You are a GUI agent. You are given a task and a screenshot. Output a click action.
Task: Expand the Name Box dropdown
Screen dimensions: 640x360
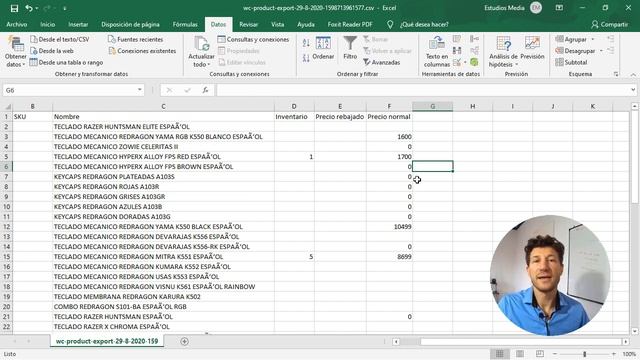tap(140, 90)
